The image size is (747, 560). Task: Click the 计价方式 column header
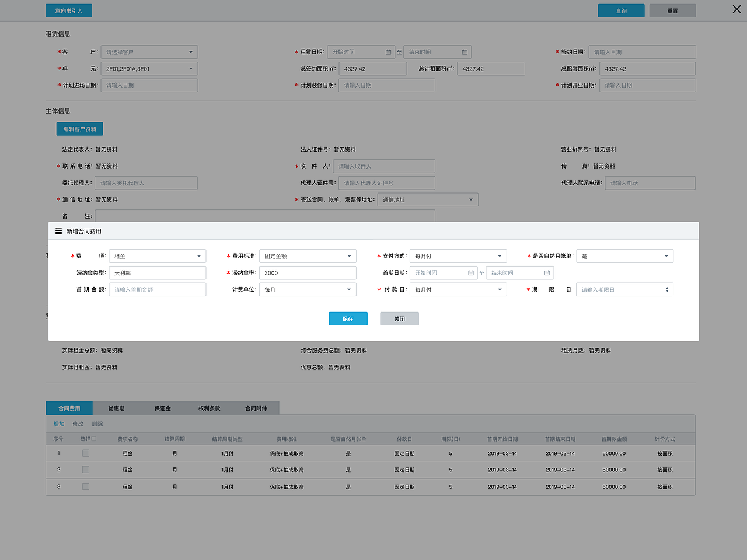pos(665,439)
